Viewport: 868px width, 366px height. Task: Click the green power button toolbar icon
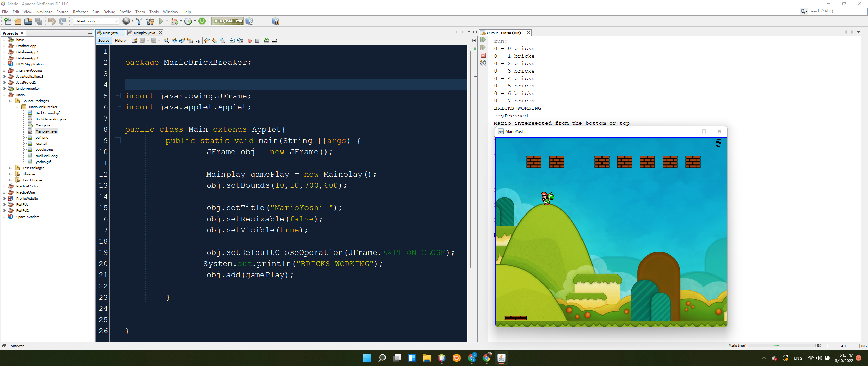pyautogui.click(x=202, y=21)
